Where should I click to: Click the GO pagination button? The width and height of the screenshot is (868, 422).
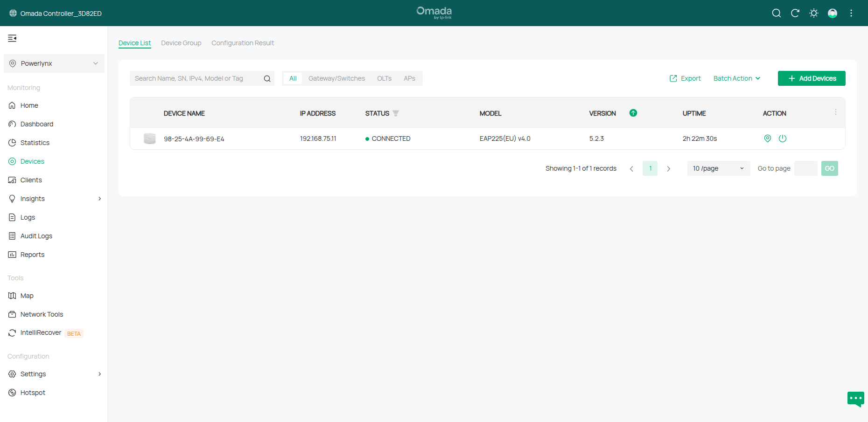830,168
